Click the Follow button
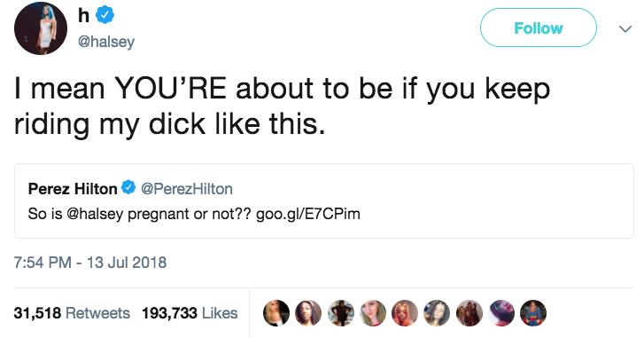 click(x=538, y=28)
